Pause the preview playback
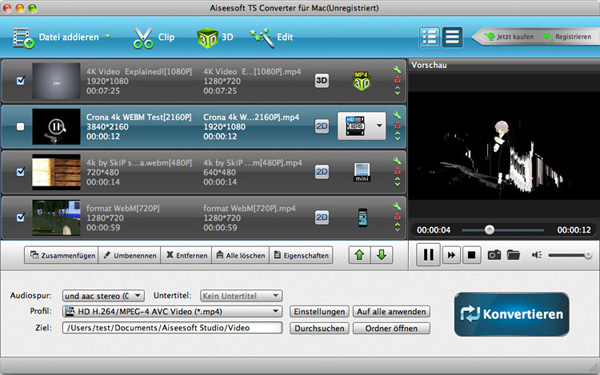 click(428, 254)
